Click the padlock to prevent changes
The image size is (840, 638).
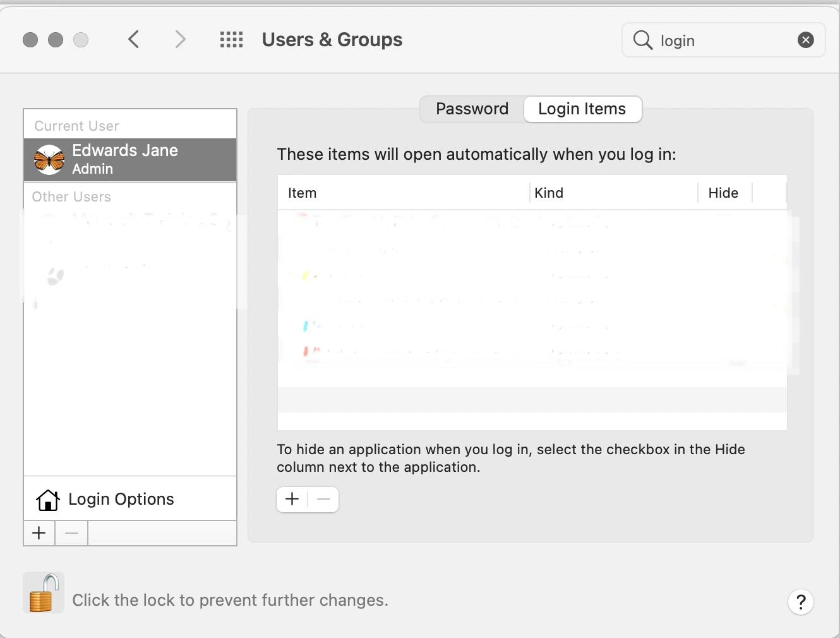click(43, 593)
